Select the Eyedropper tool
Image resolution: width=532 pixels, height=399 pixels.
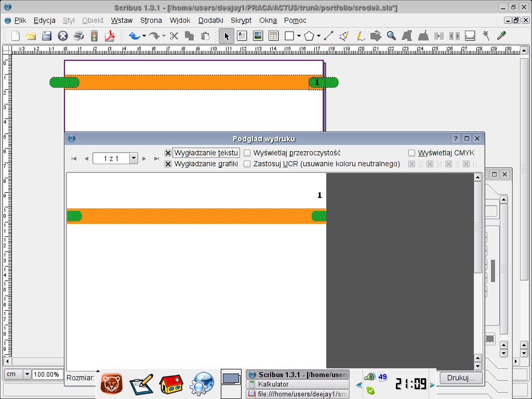pyautogui.click(x=501, y=36)
